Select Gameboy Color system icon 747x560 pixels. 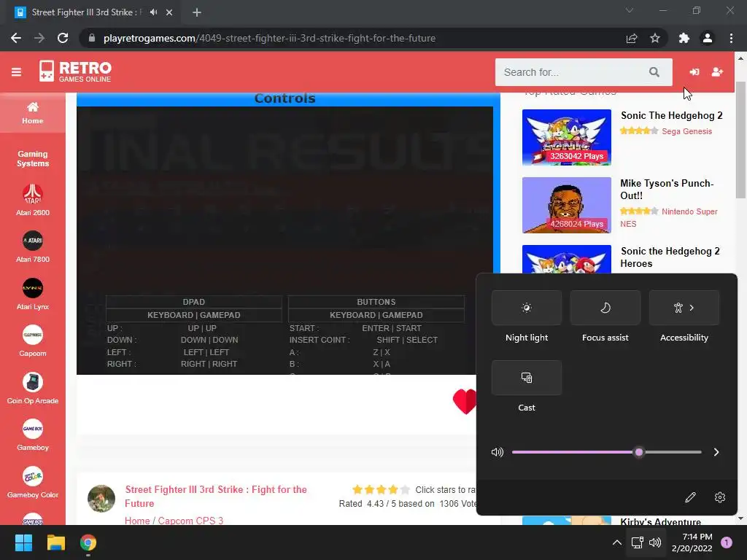click(x=32, y=476)
